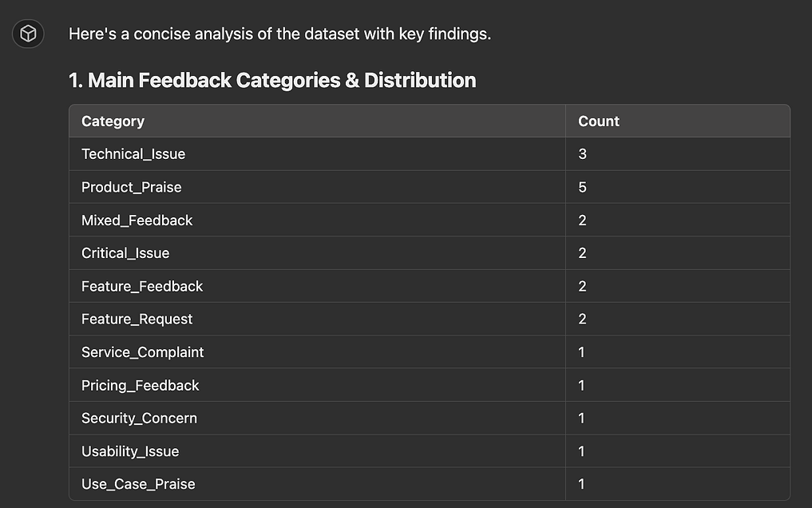This screenshot has height=508, width=812.
Task: Click the count 5 for Product_Praise
Action: (582, 187)
